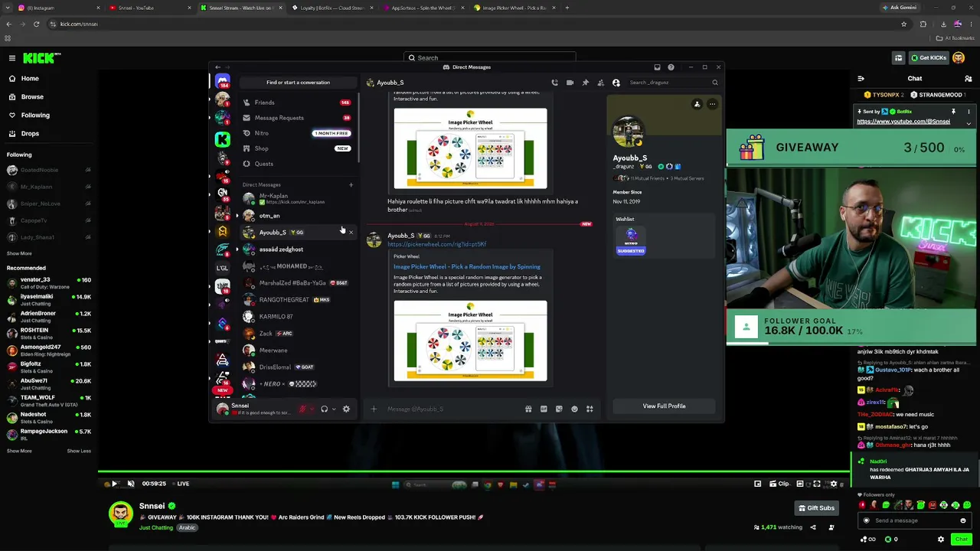Open the otm_an direct message
Viewport: 980px width, 551px height.
(x=297, y=216)
